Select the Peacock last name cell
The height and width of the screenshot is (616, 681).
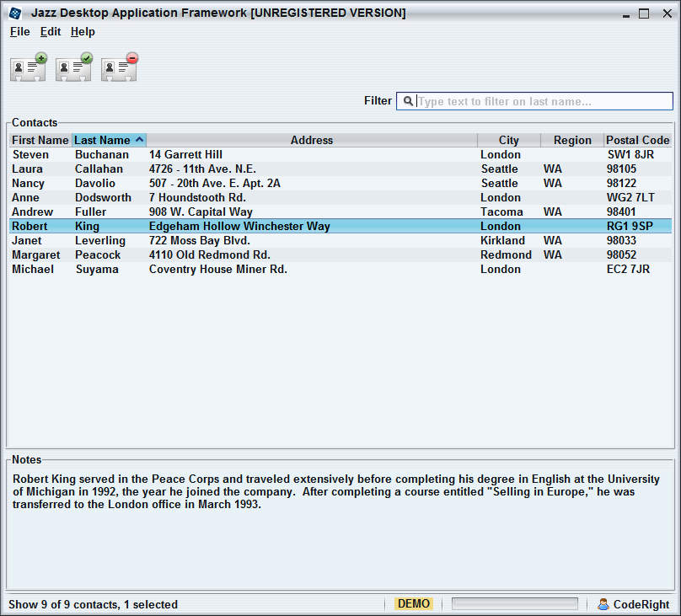click(x=97, y=254)
